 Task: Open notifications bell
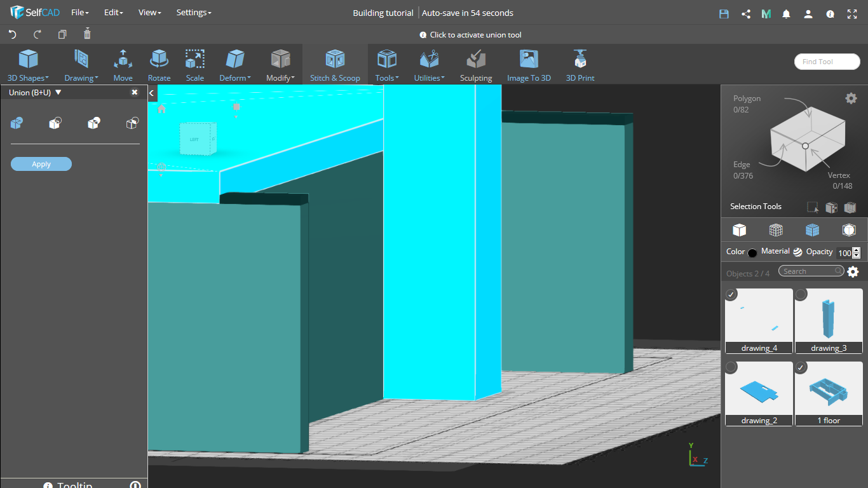coord(787,13)
